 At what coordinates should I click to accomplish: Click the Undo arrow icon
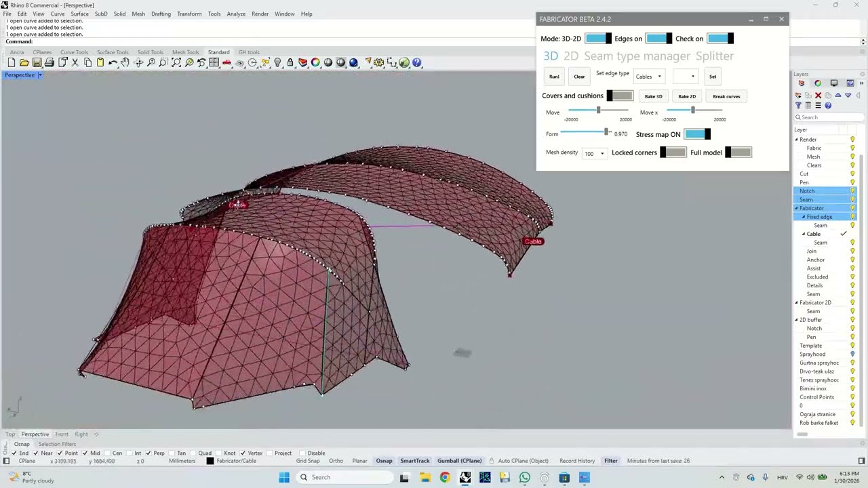113,62
